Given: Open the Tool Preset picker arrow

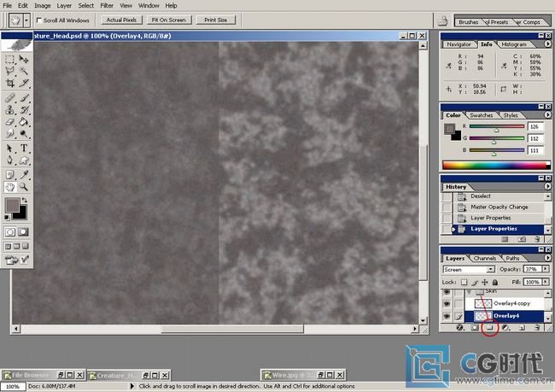Looking at the screenshot, I should point(26,20).
